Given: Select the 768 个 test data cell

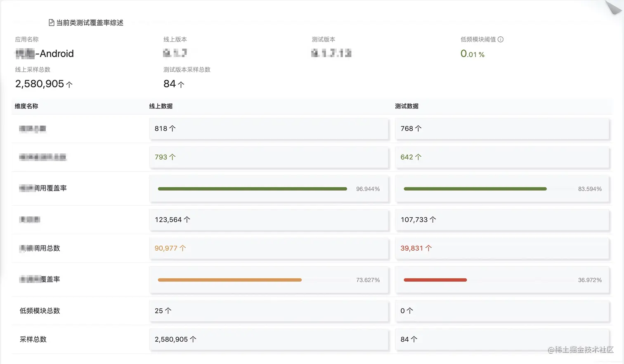Looking at the screenshot, I should click(x=502, y=129).
